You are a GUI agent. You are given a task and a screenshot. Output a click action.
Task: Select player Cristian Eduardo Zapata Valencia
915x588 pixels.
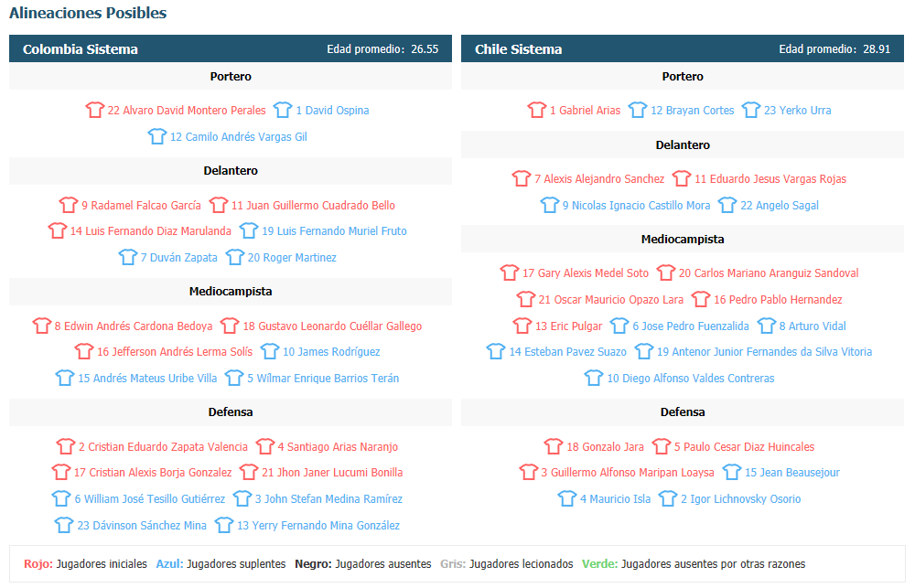tap(164, 447)
